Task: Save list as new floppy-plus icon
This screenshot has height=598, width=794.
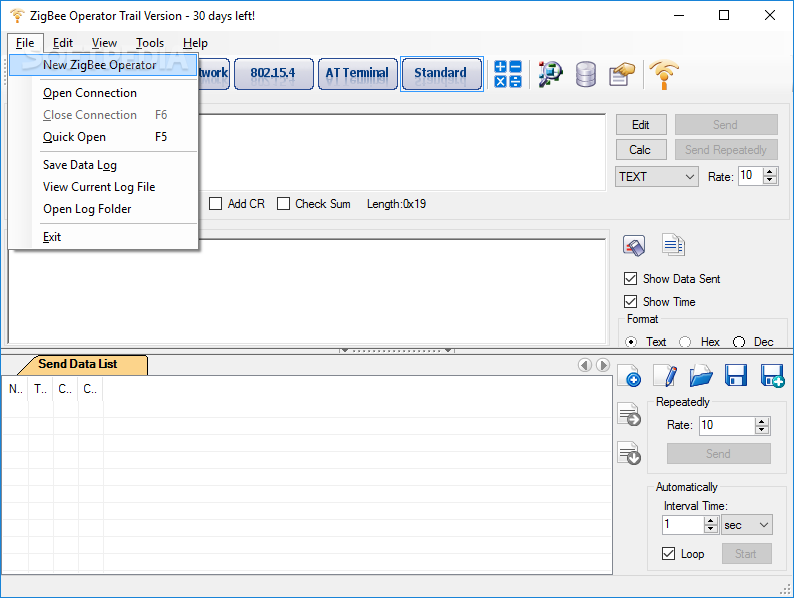Action: [773, 376]
